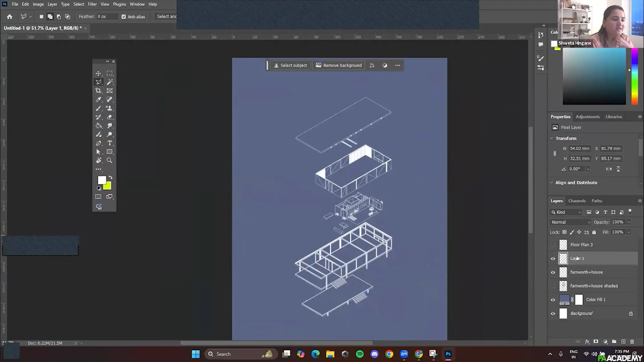
Task: Open the Image menu
Action: pos(38,4)
